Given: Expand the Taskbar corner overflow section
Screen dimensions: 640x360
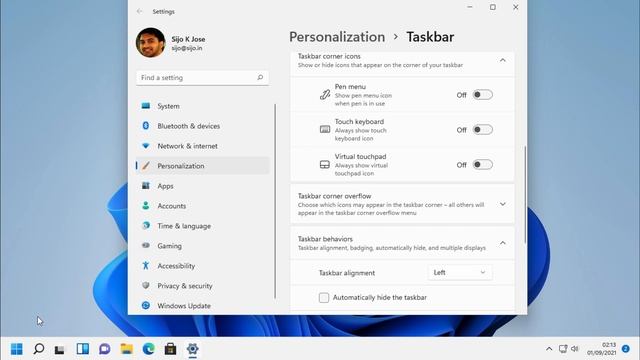Looking at the screenshot, I should pyautogui.click(x=503, y=204).
